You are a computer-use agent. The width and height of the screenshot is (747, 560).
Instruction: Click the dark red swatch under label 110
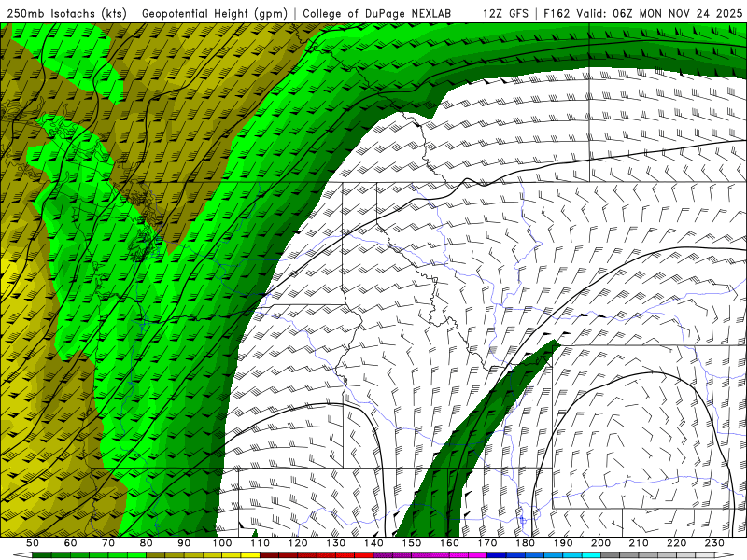tap(270, 555)
